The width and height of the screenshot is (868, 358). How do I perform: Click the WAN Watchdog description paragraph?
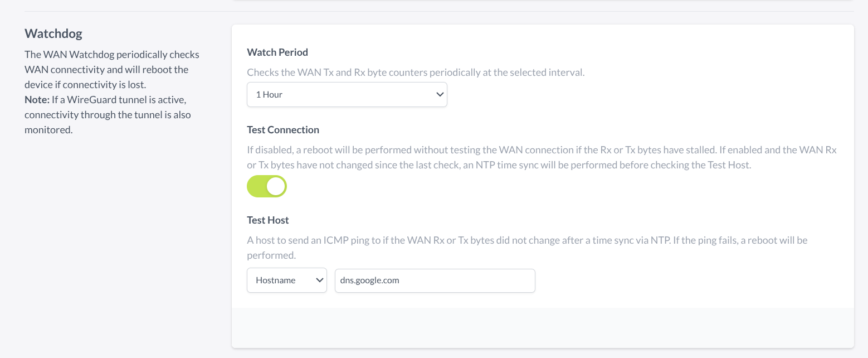[x=111, y=70]
